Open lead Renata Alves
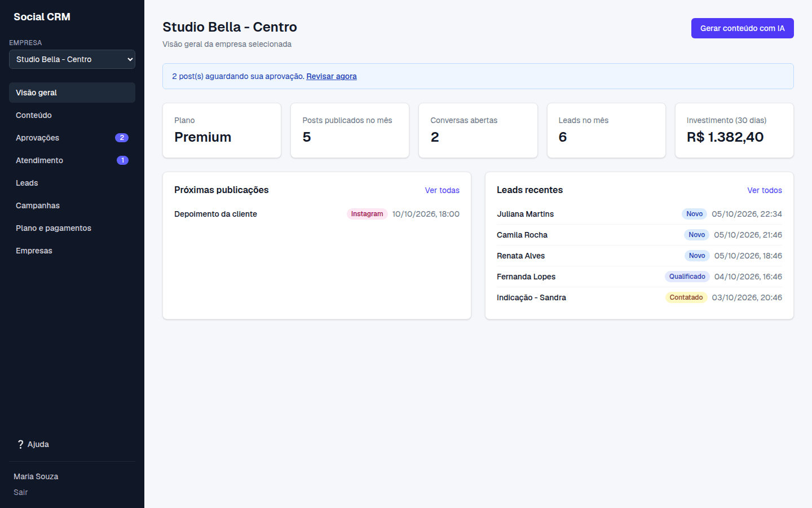The height and width of the screenshot is (508, 812). point(520,256)
